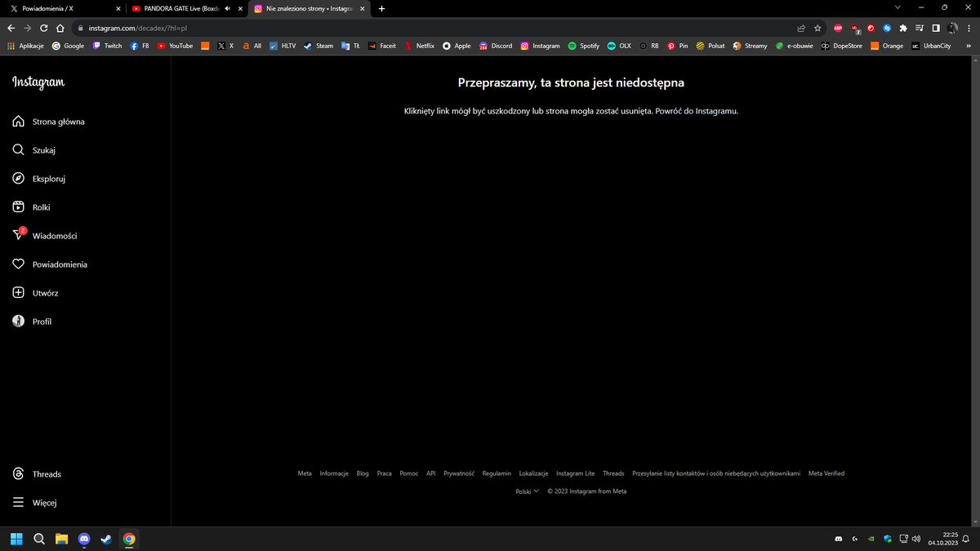Viewport: 980px width, 551px height.
Task: Open Szukaj search in sidebar
Action: pyautogui.click(x=34, y=150)
